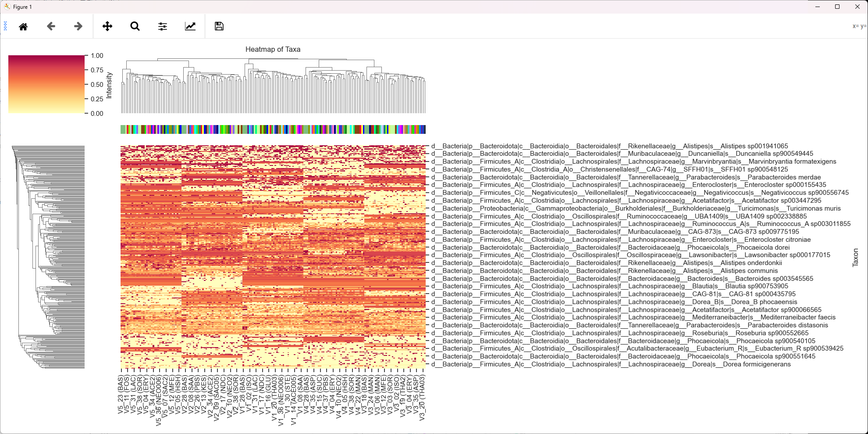Activate the Pan axes tool

pyautogui.click(x=107, y=26)
